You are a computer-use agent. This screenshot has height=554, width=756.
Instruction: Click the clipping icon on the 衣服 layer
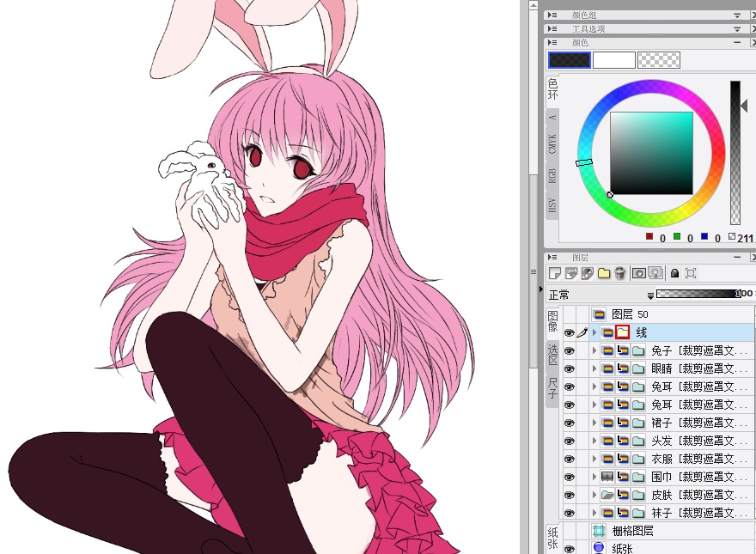coord(623,459)
